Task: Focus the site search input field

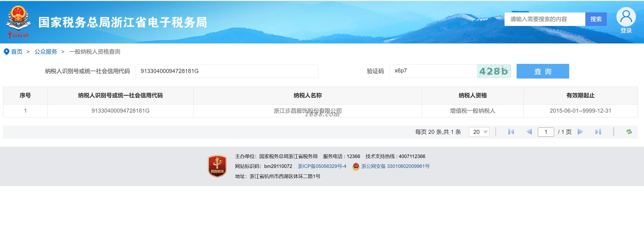Action: coord(545,19)
